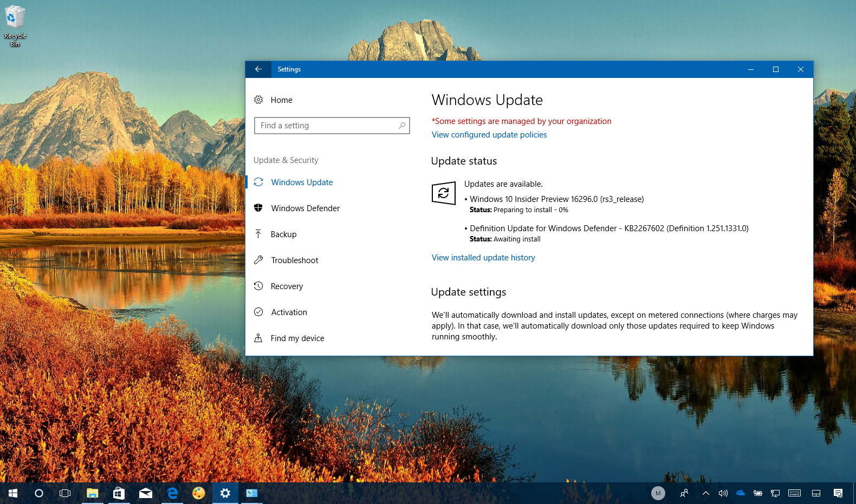856x504 pixels.
Task: Open Cortana circle in taskbar
Action: tap(39, 493)
